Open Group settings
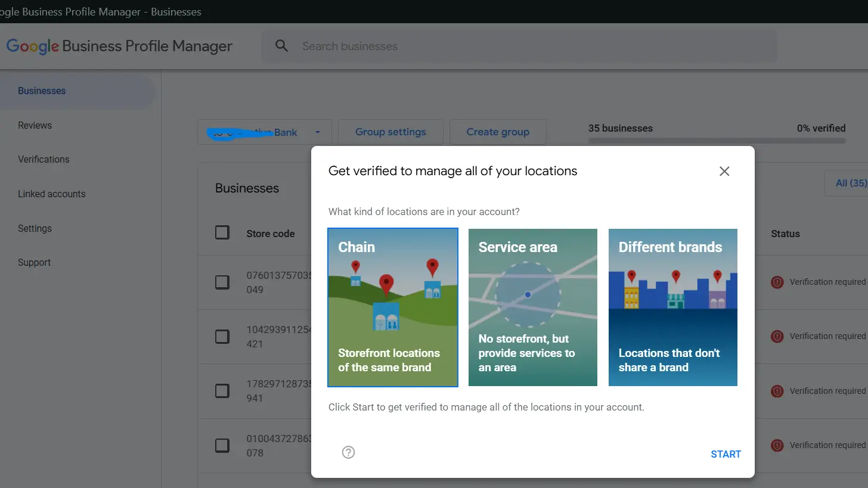868x488 pixels. (390, 132)
